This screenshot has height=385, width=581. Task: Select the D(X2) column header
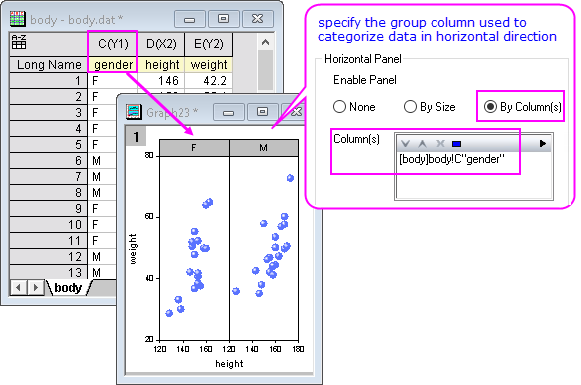click(x=161, y=44)
